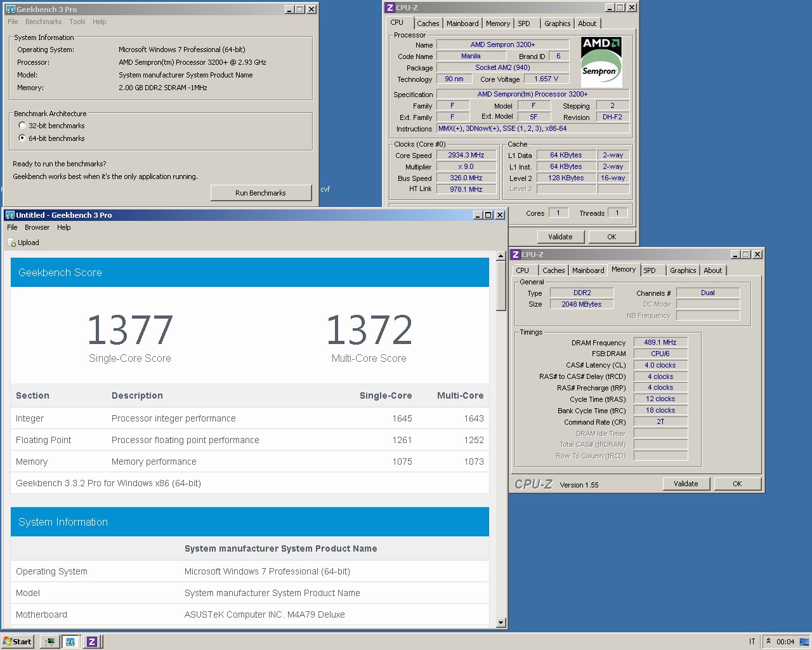Switch to Graphics tab in top CPU-Z window
Screen dimensions: 812x650
point(558,23)
